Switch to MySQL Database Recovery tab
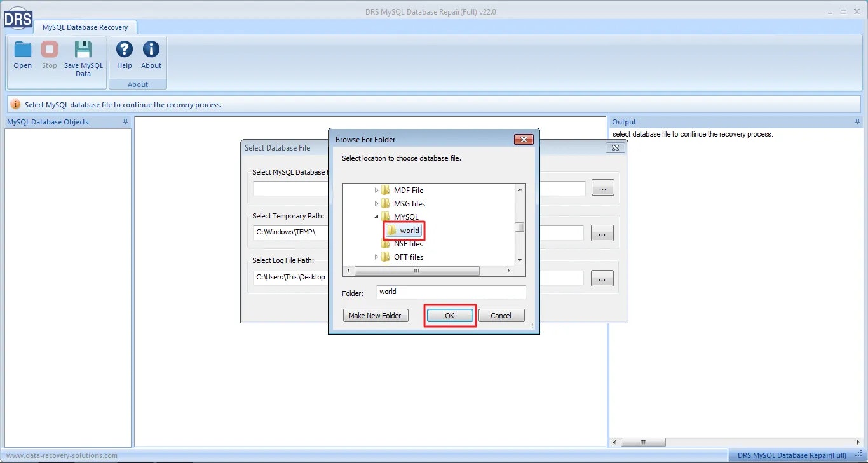 [x=85, y=27]
